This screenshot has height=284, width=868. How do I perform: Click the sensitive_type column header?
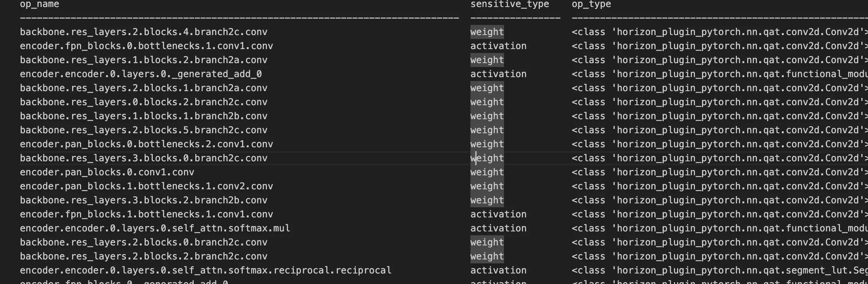[x=509, y=4]
